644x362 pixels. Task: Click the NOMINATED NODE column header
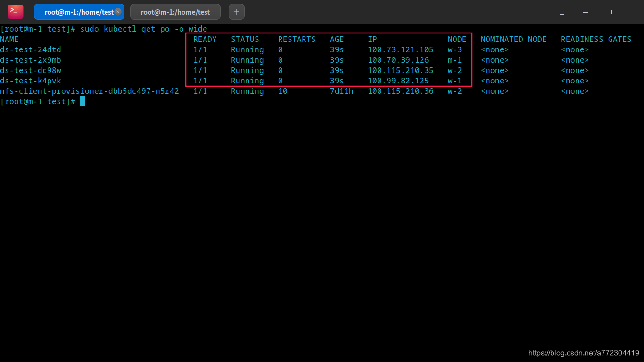[x=514, y=40]
